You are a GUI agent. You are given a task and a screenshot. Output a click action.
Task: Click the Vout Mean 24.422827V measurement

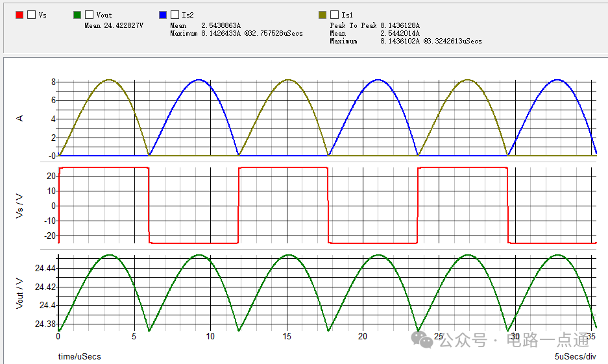(x=114, y=25)
